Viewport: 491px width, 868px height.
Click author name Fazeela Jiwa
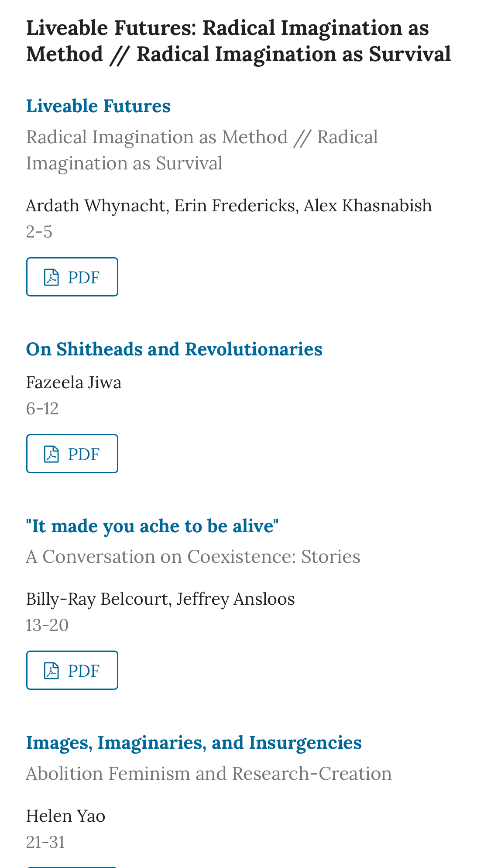click(74, 382)
